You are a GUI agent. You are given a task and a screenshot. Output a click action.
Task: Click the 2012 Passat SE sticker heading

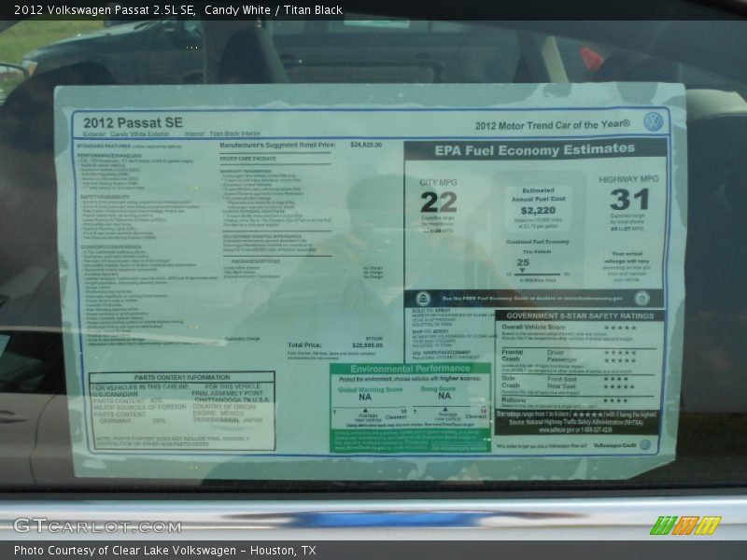120,122
